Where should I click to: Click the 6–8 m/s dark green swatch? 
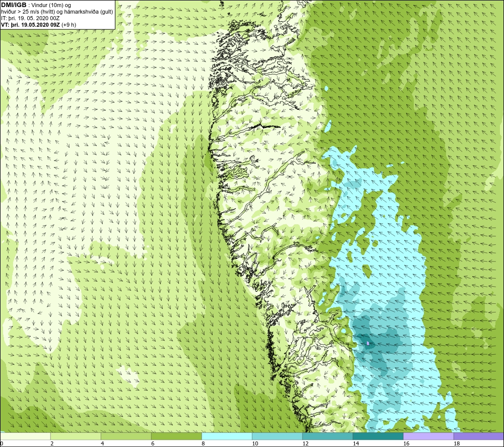[x=176, y=436]
